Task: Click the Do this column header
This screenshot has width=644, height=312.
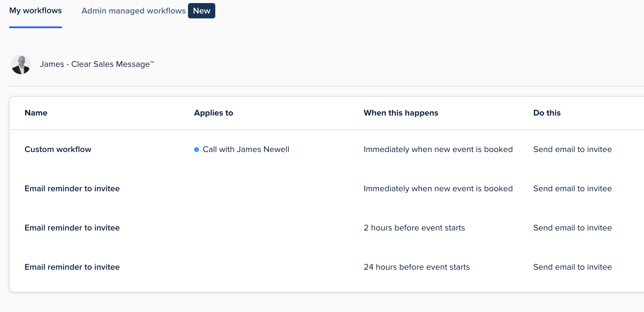Action: click(x=547, y=113)
